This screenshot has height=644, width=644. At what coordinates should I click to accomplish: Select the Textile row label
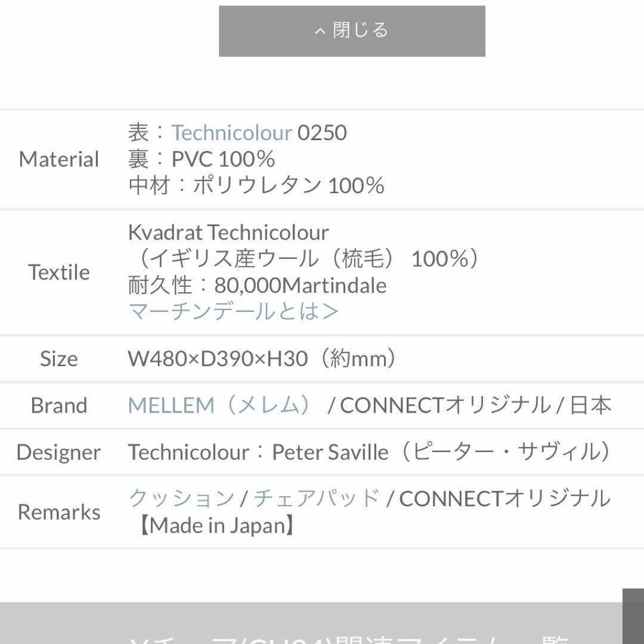(x=58, y=272)
